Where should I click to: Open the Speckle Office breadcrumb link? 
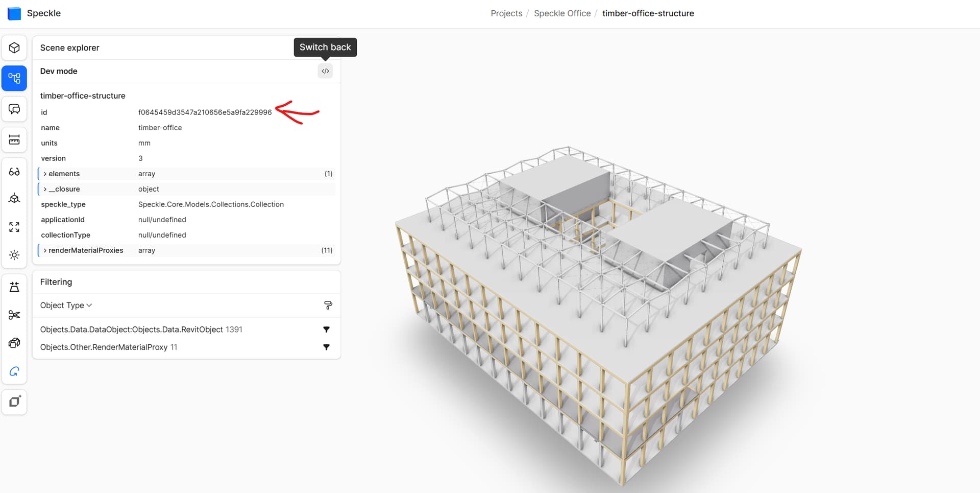pyautogui.click(x=562, y=13)
